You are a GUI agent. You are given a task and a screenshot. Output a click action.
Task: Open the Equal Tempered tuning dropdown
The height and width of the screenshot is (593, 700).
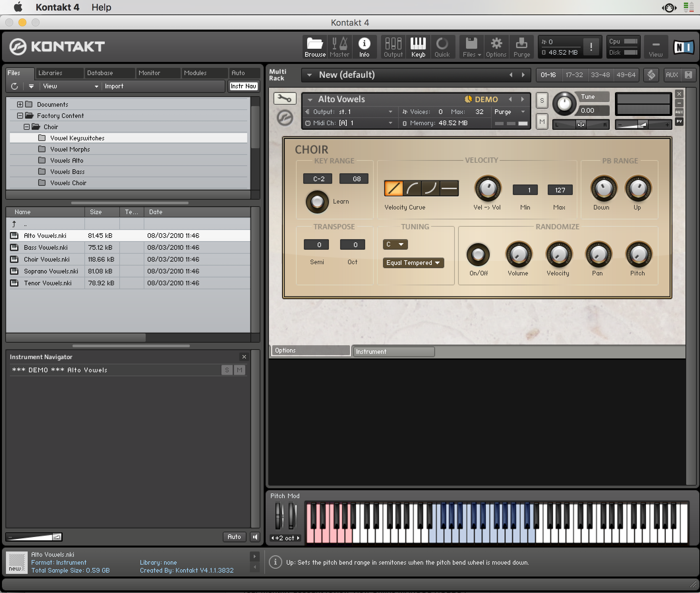click(x=413, y=263)
